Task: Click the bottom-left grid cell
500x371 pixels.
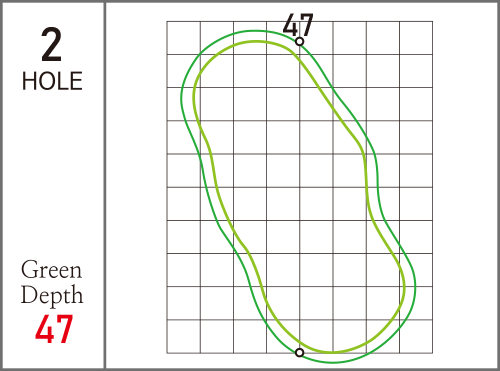Action: 183,336
